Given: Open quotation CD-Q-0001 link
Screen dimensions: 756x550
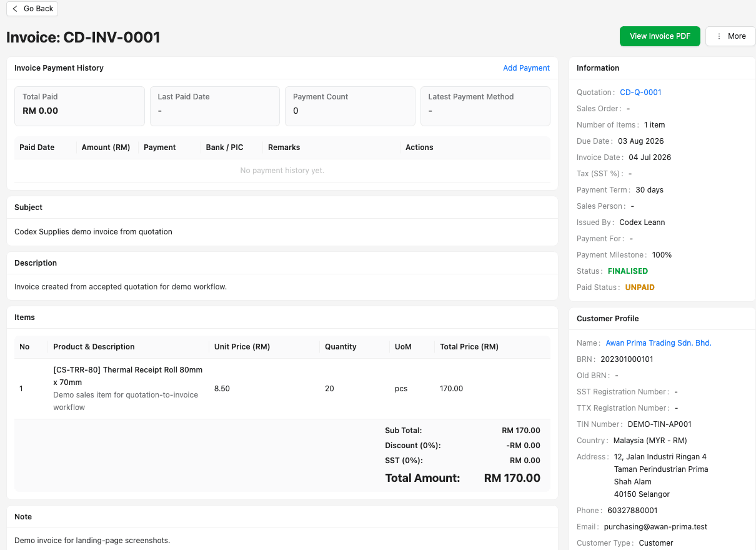Looking at the screenshot, I should [640, 92].
